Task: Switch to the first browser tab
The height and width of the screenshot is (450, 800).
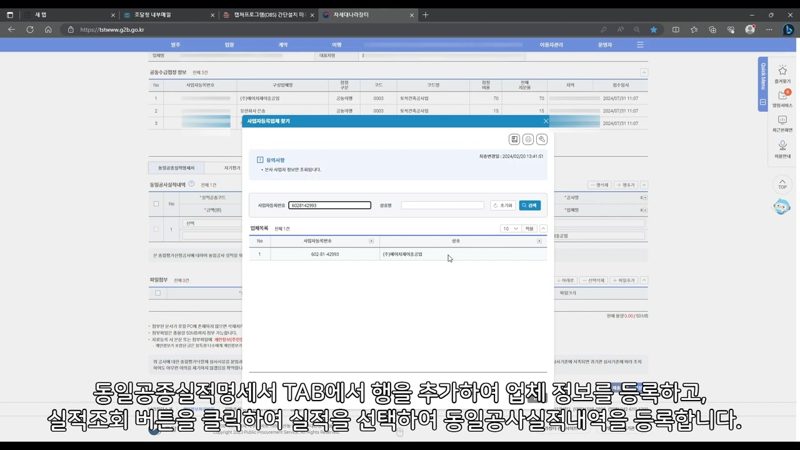Action: (69, 15)
